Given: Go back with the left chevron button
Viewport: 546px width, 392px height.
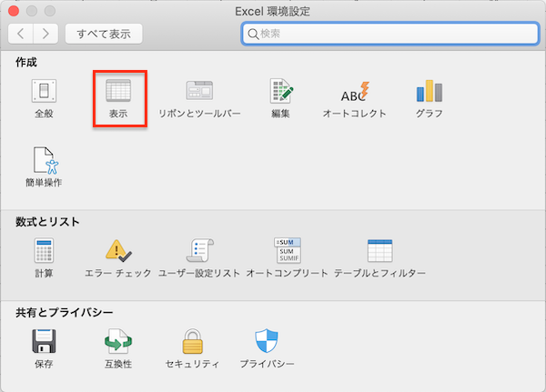Looking at the screenshot, I should tap(21, 34).
